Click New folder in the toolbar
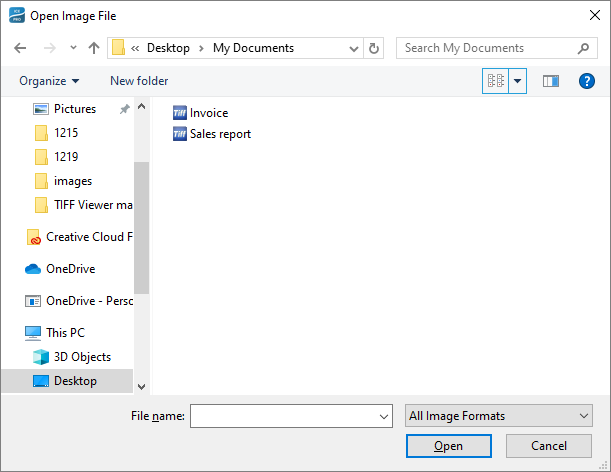The image size is (611, 472). [139, 81]
